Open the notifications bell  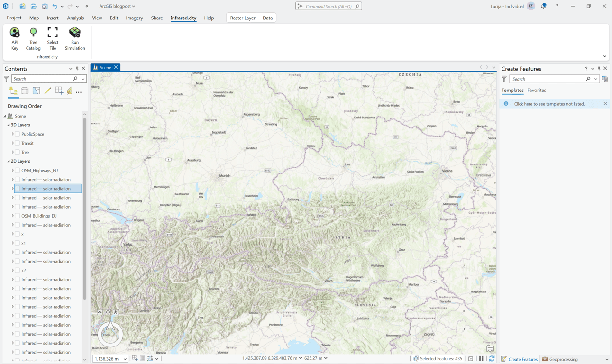coord(544,6)
